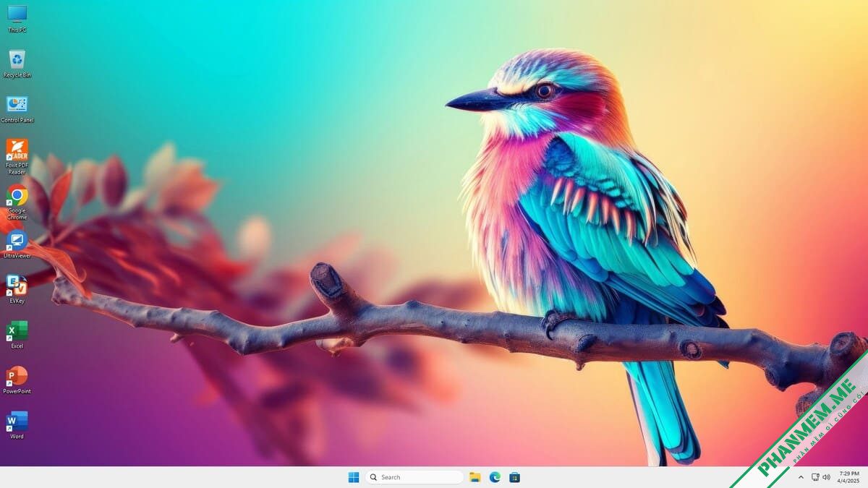
Task: Select the Excel desktop shortcut
Action: click(17, 334)
